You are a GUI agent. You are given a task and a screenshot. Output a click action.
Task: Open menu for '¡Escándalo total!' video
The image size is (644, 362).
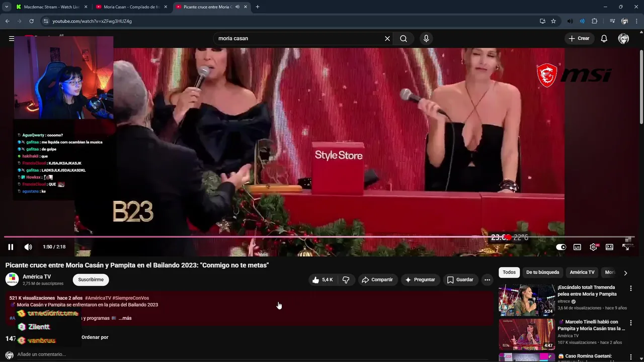tap(630, 289)
